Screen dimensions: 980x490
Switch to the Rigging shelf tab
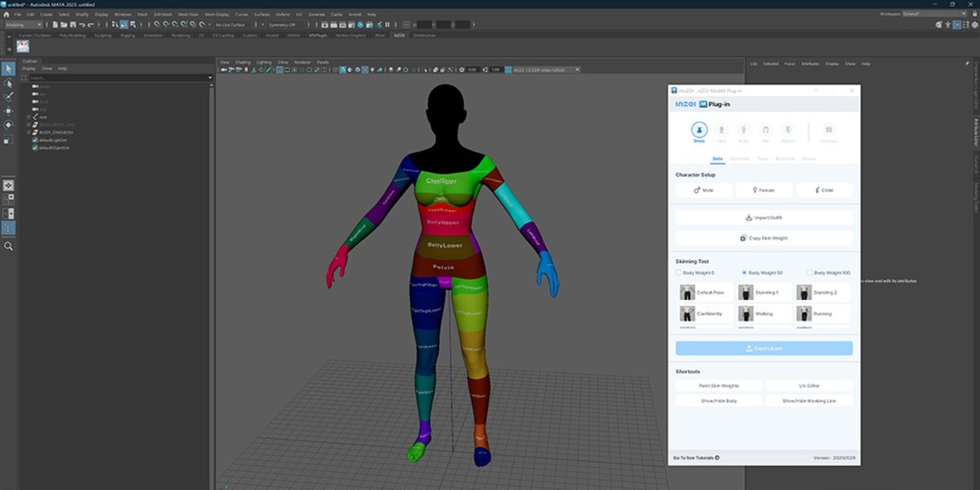(x=127, y=35)
